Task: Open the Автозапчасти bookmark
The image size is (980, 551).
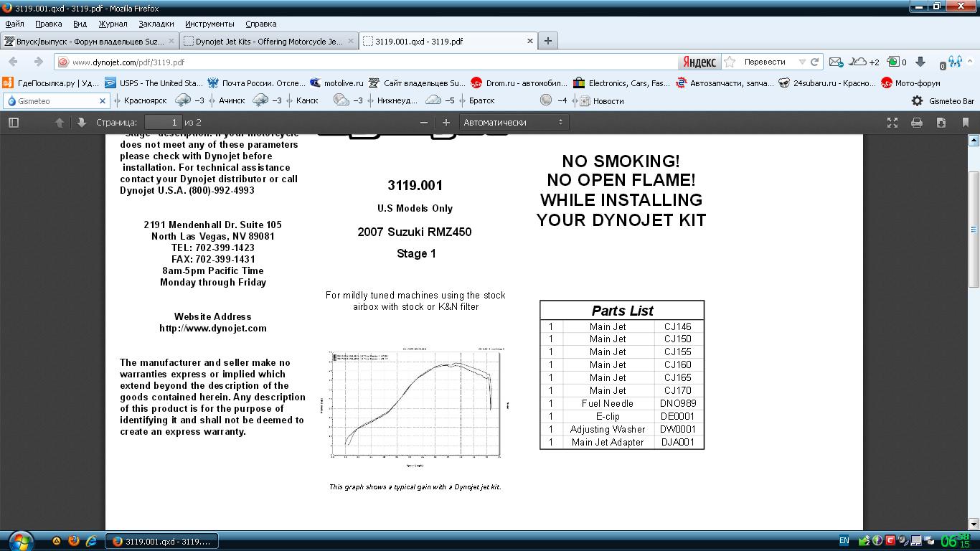Action: 725,83
